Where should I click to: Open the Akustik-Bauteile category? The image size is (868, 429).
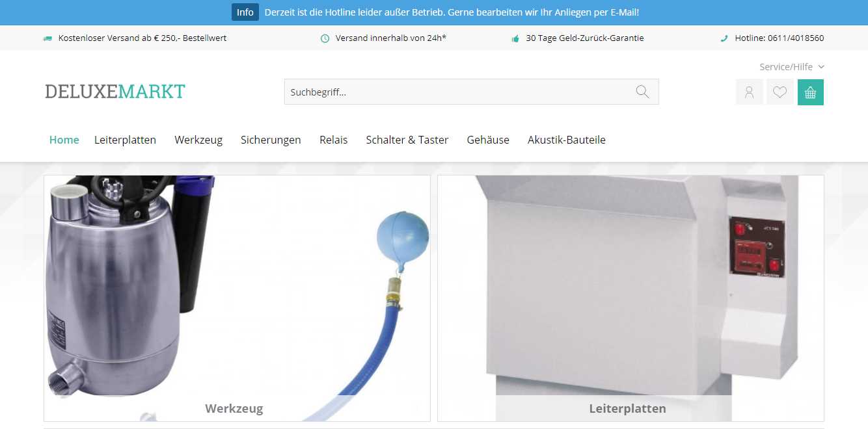click(566, 140)
